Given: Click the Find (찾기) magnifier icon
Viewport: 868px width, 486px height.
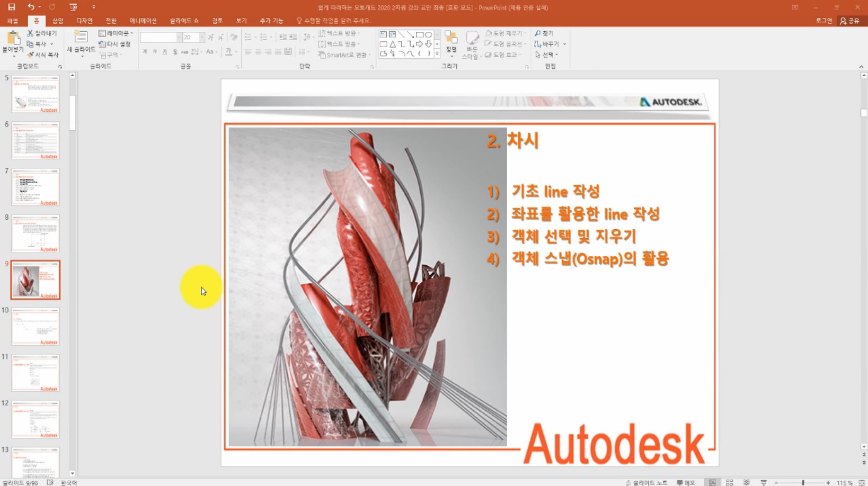Looking at the screenshot, I should [x=537, y=33].
